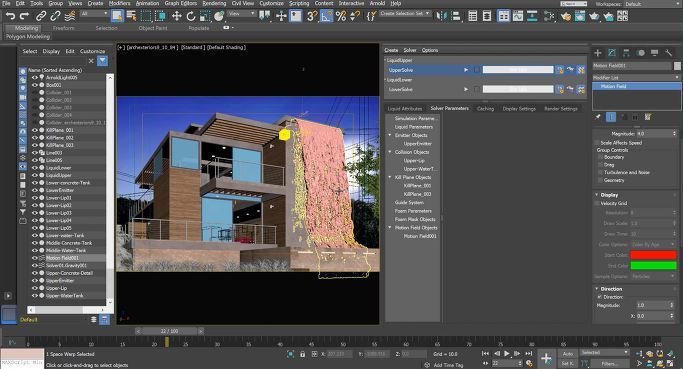This screenshot has width=683, height=369.
Task: Select Motion Field001 in the solver tree
Action: (x=419, y=236)
